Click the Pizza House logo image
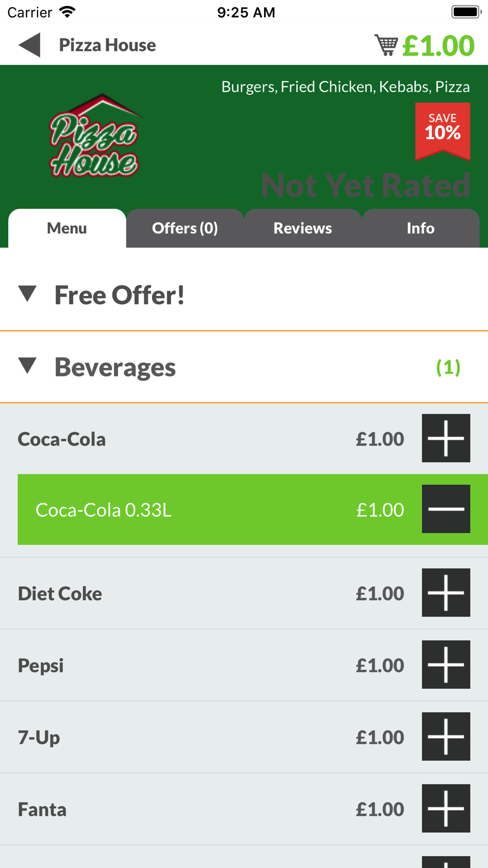The width and height of the screenshot is (488, 868). tap(94, 136)
